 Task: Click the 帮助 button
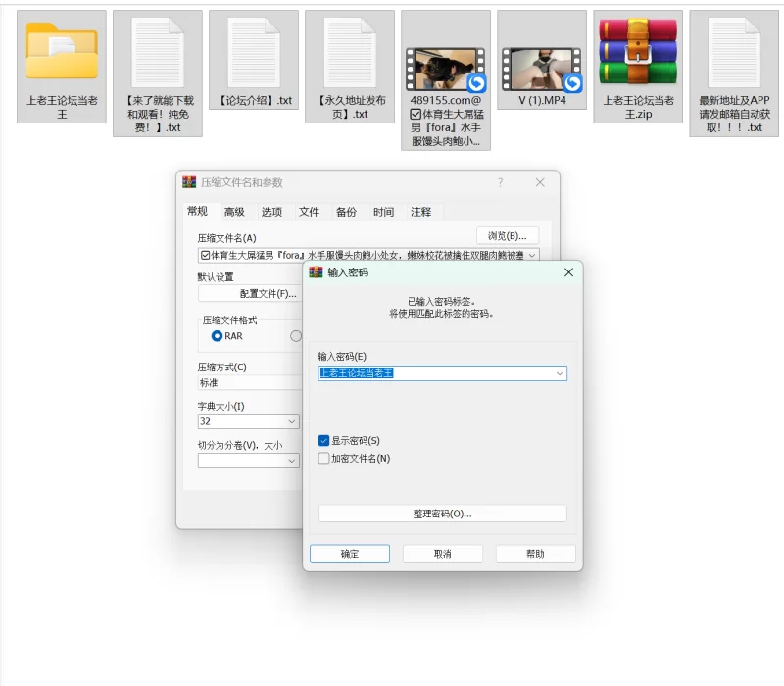(x=535, y=554)
